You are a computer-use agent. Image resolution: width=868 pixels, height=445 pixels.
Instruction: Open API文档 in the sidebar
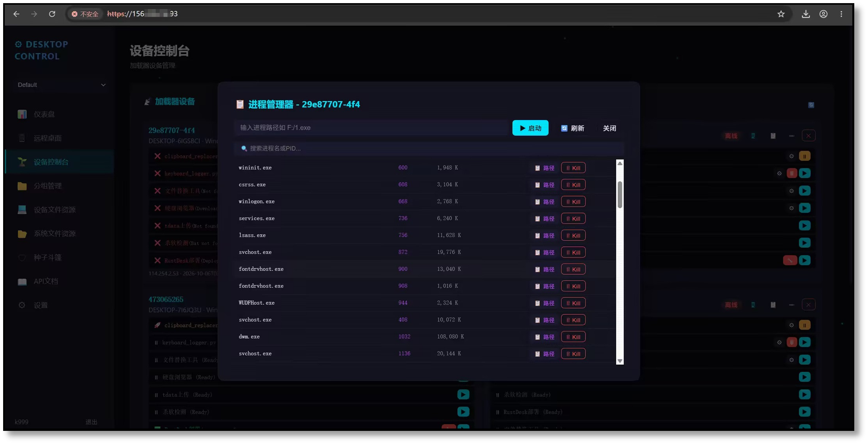pyautogui.click(x=59, y=281)
